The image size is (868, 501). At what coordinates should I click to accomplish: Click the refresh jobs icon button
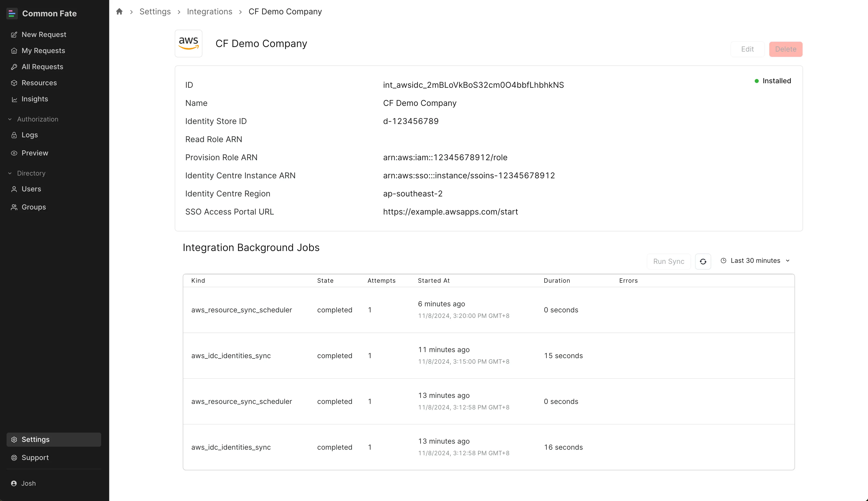[703, 262]
